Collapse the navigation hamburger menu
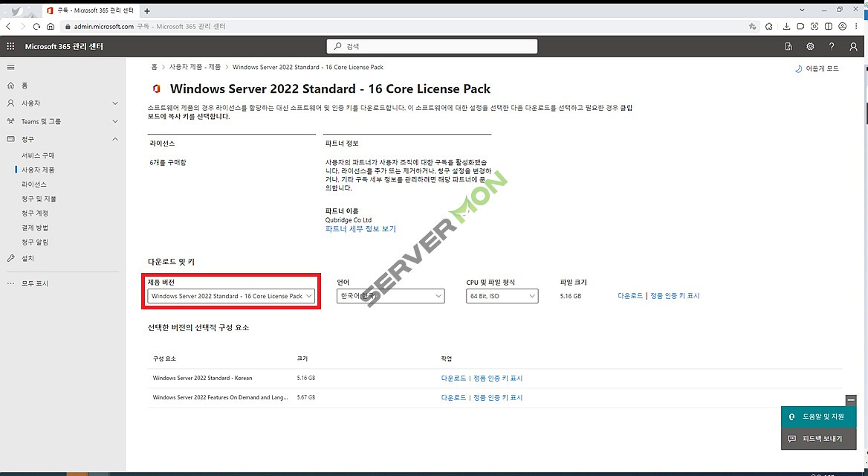 tap(10, 67)
